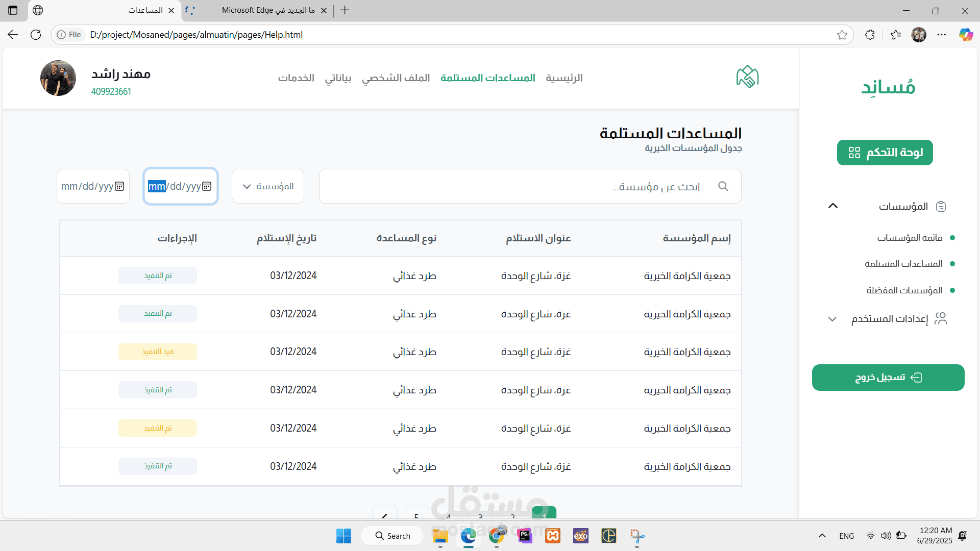Click the logout arrow icon in تسجيل خروج

[x=917, y=378]
